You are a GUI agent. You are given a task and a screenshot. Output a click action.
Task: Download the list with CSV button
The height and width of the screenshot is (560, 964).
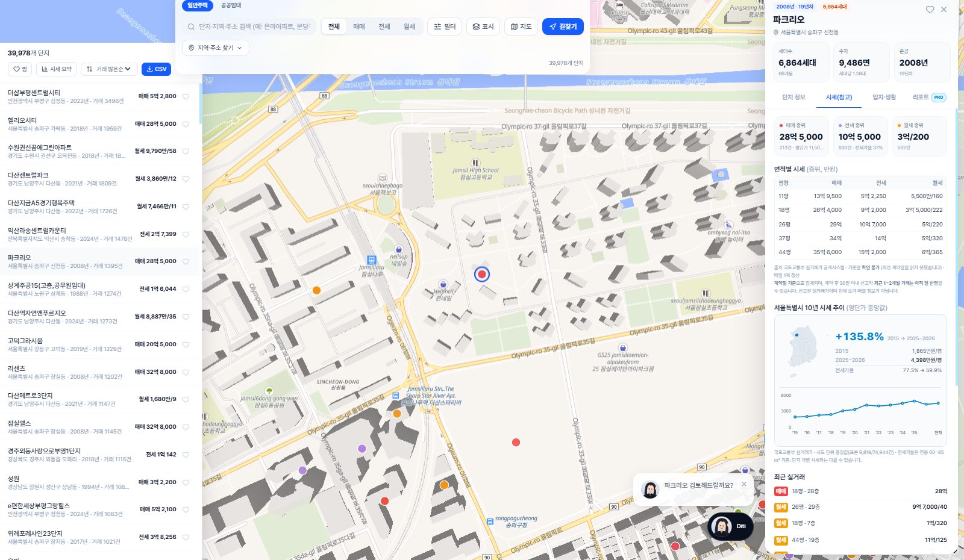(156, 69)
